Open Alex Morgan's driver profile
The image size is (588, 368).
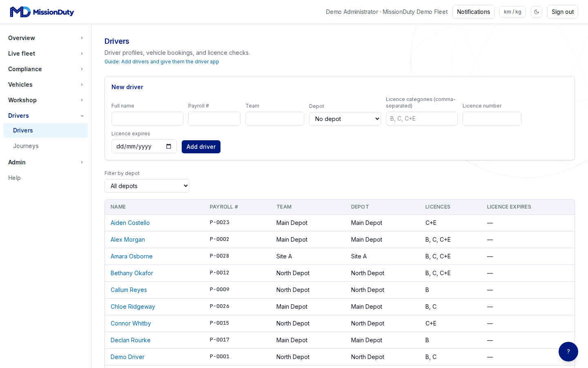pos(128,240)
